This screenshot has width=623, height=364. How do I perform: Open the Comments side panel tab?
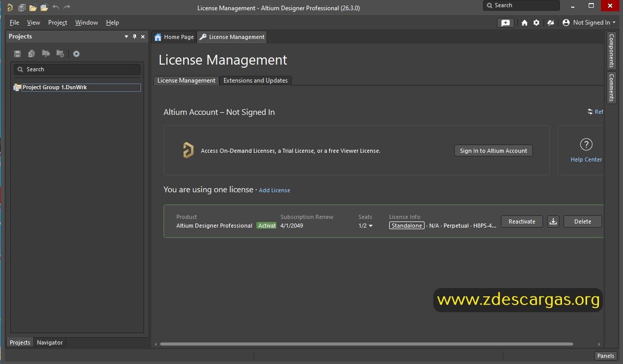click(611, 87)
